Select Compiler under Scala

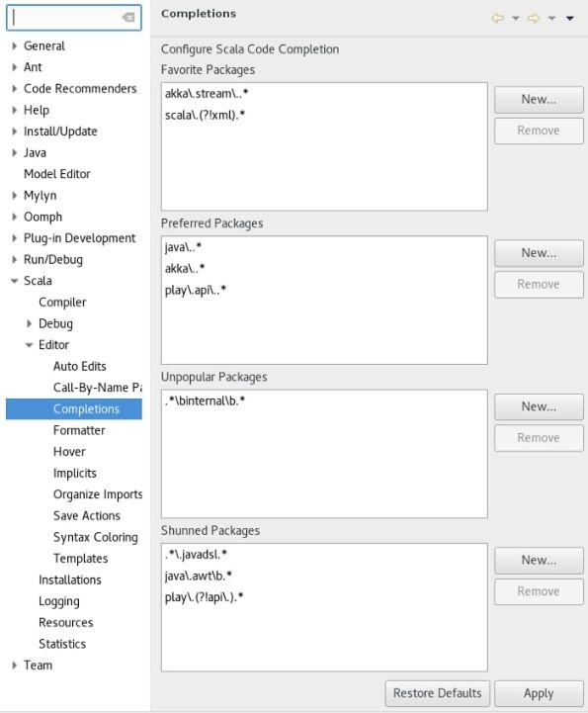click(x=62, y=303)
